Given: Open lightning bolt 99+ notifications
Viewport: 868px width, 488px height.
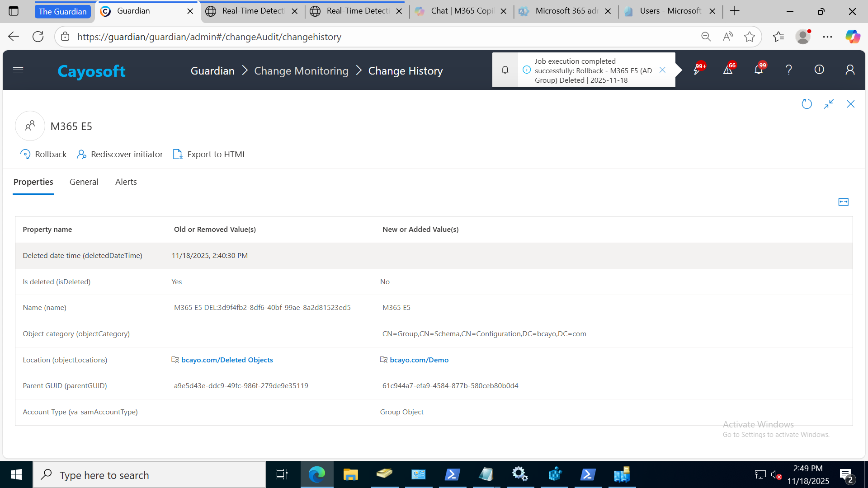Looking at the screenshot, I should click(x=697, y=70).
